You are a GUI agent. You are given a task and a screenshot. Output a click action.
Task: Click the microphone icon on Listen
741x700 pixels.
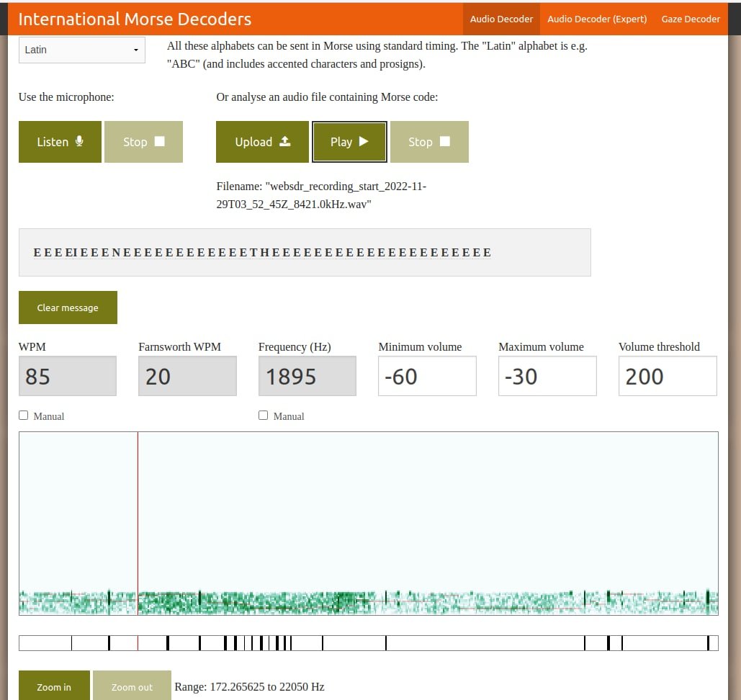79,141
